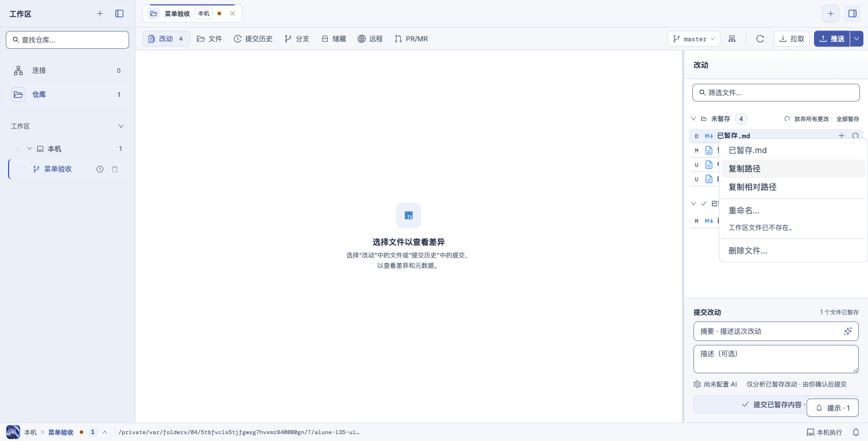Open the 提示 · 1 notification button
The height and width of the screenshot is (441, 868).
pos(832,408)
